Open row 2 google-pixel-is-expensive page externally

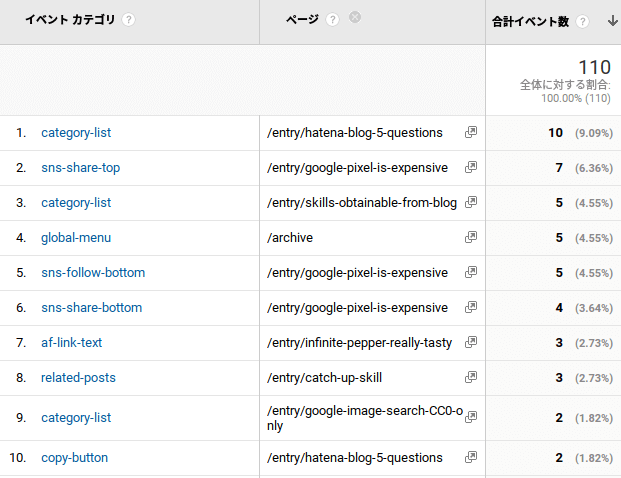click(x=471, y=167)
